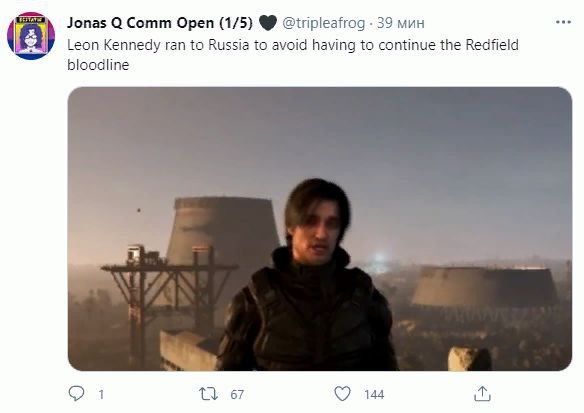Open the reply icon under the tweet

pos(76,393)
